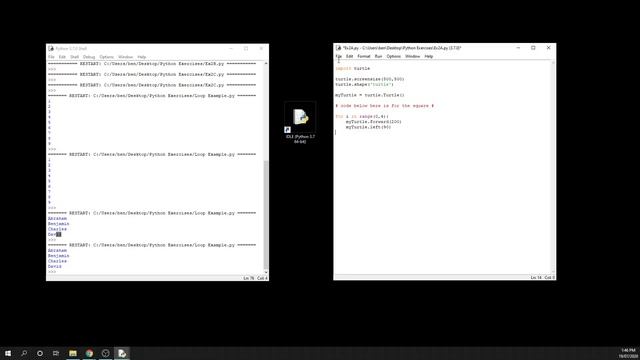Open the Windows Start menu
The height and width of the screenshot is (360, 640).
click(x=8, y=353)
